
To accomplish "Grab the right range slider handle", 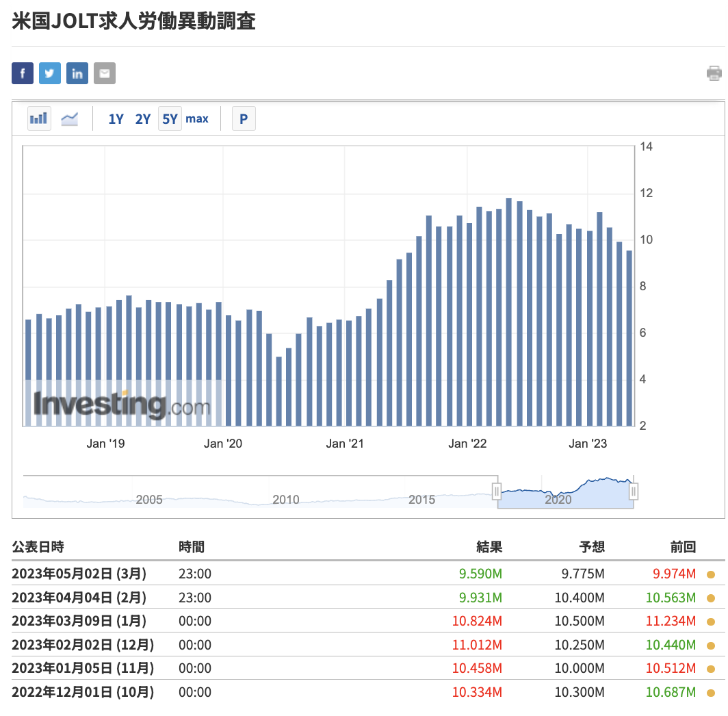I will 634,491.
